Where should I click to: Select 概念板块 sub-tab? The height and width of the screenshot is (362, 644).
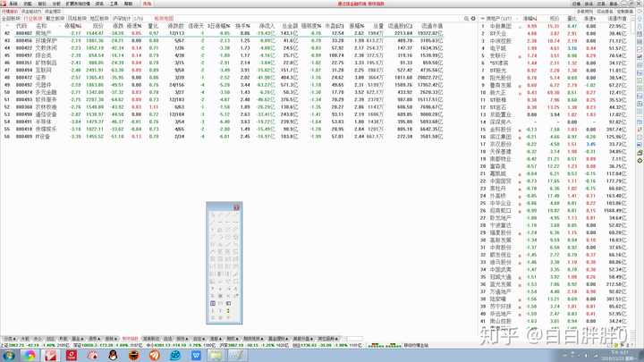pyautogui.click(x=55, y=19)
